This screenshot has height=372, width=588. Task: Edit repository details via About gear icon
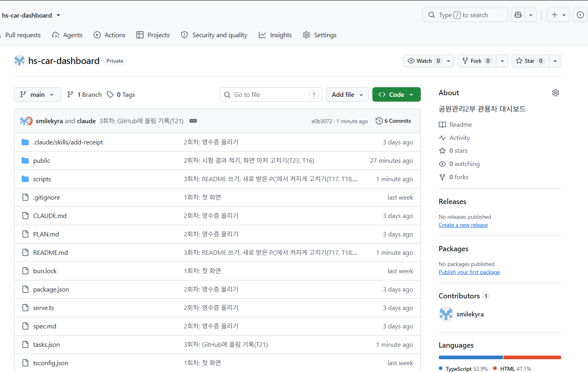click(x=556, y=93)
